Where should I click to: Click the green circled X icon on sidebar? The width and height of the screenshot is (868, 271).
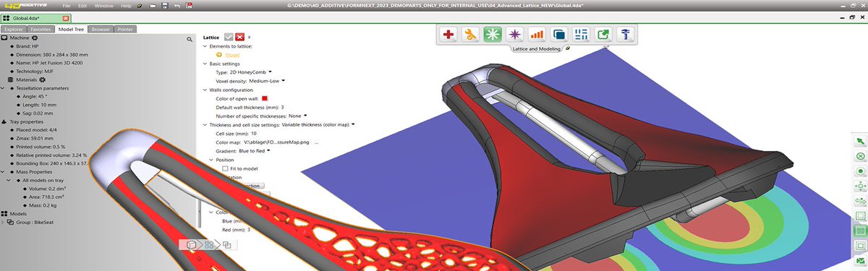click(860, 156)
